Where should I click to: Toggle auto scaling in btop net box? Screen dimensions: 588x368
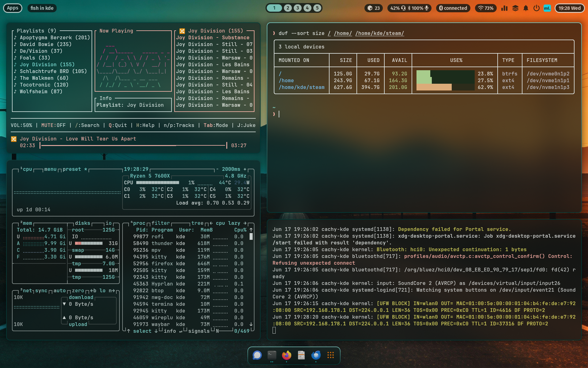60,291
